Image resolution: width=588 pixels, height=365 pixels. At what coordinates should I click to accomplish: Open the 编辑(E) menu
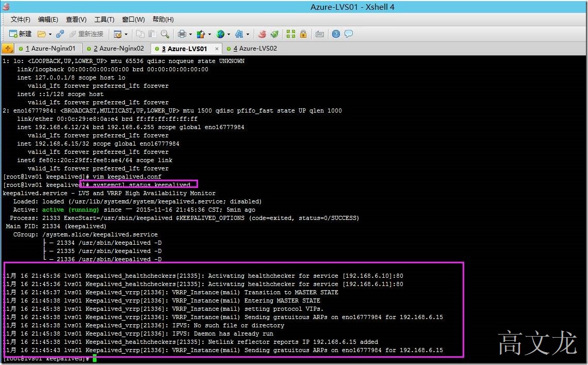pos(48,20)
